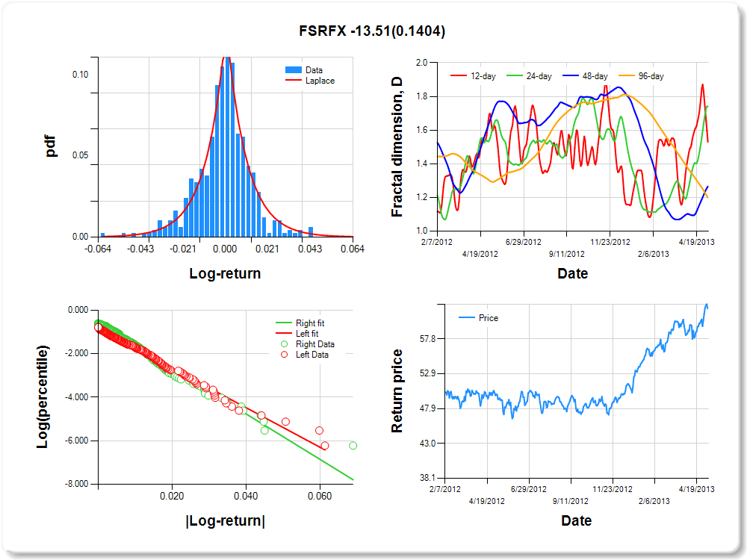Viewport: 747px width, 560px height.
Task: Click 11/23/2012 on the fractal dimension chart
Action: click(610, 242)
